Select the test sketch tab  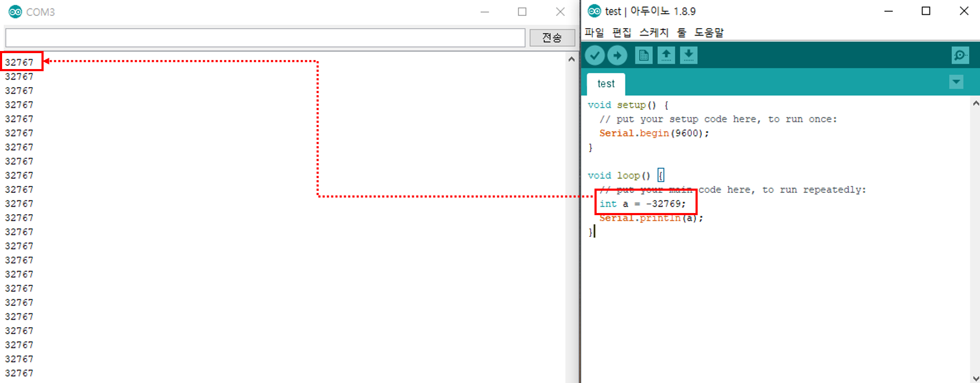(606, 84)
